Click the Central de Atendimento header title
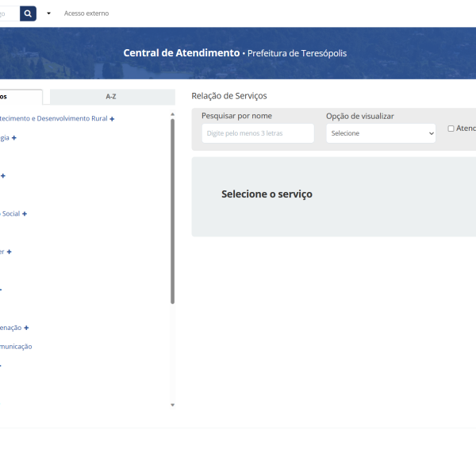 [x=181, y=53]
